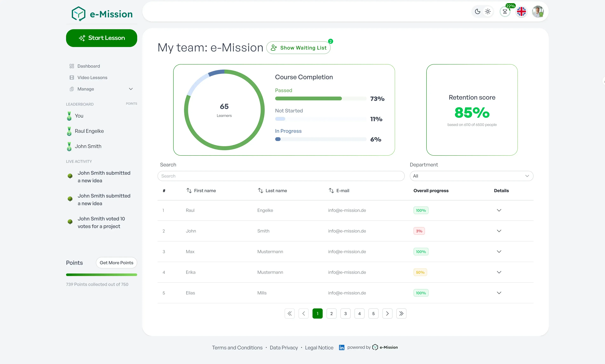Expand details for John Smith row

pyautogui.click(x=499, y=231)
